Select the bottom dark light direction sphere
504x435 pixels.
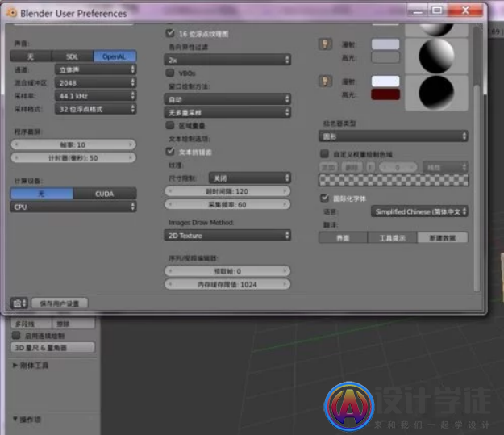(436, 93)
